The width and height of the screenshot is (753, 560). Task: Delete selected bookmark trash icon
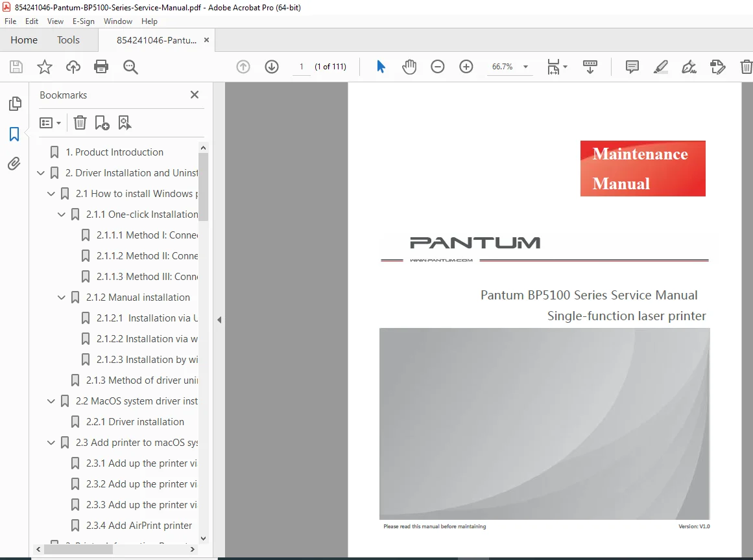[80, 123]
